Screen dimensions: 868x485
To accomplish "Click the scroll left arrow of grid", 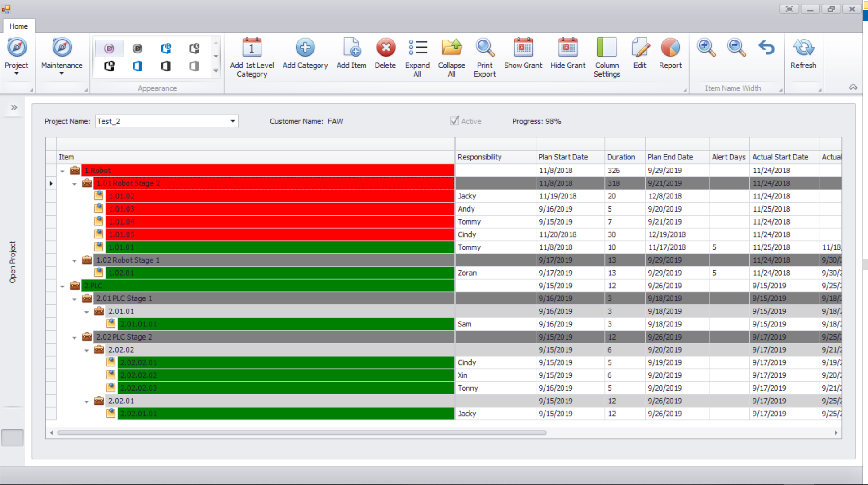I will pyautogui.click(x=51, y=433).
